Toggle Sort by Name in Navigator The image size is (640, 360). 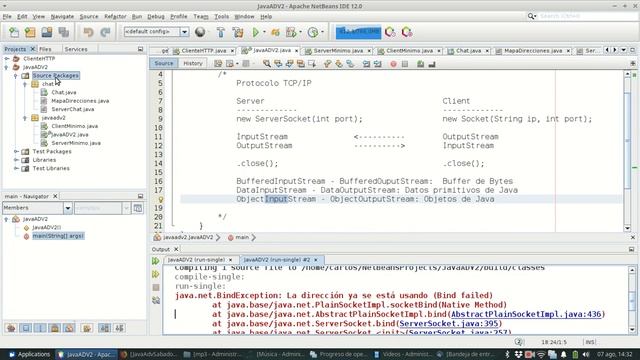coord(104,328)
